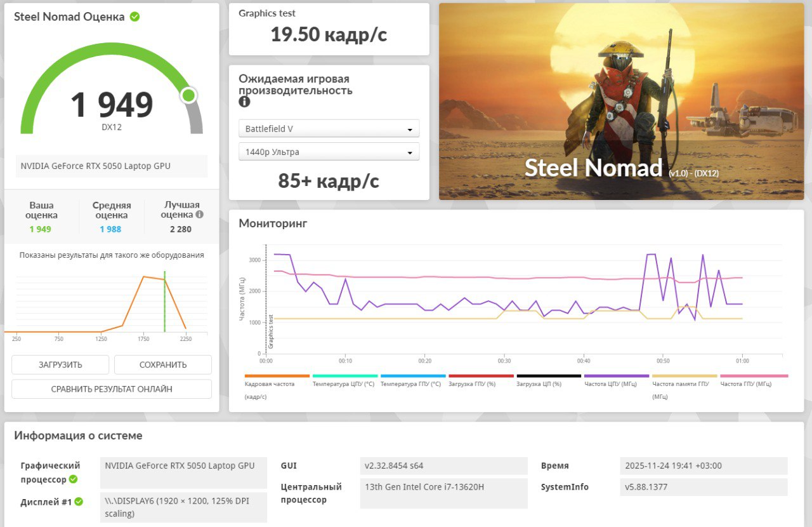Click the green checkmark next to Графический процессор

pyautogui.click(x=73, y=479)
